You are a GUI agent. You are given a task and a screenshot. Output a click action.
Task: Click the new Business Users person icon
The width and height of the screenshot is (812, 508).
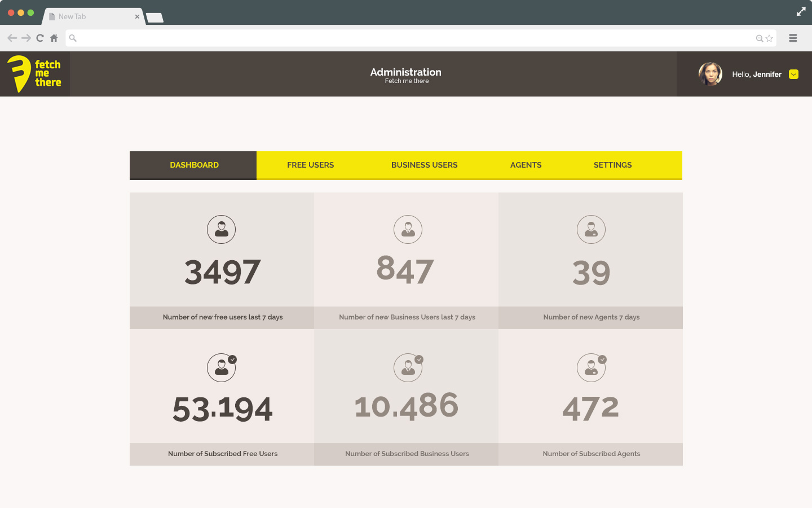[408, 230]
